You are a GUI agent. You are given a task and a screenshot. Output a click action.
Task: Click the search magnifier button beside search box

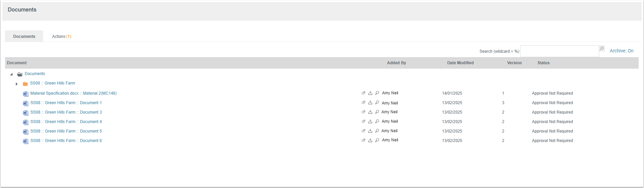coord(602,49)
